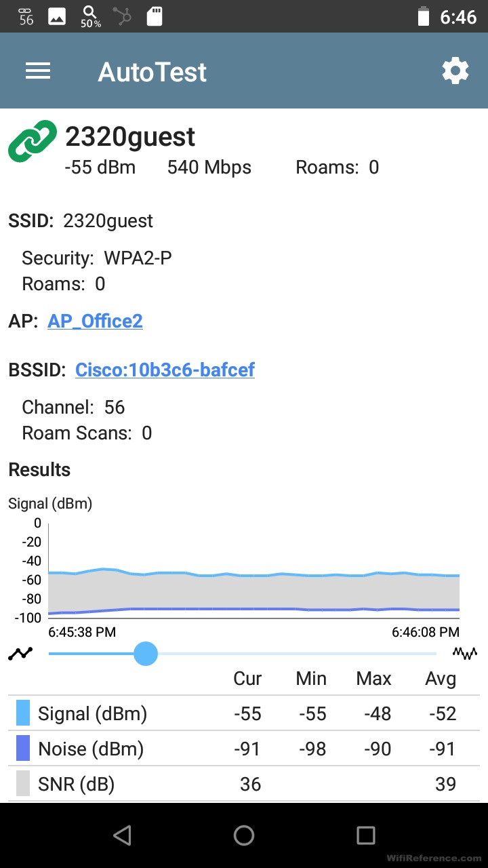Tap the Noise dark blue color swatch
Image resolution: width=488 pixels, height=868 pixels.
(x=23, y=749)
